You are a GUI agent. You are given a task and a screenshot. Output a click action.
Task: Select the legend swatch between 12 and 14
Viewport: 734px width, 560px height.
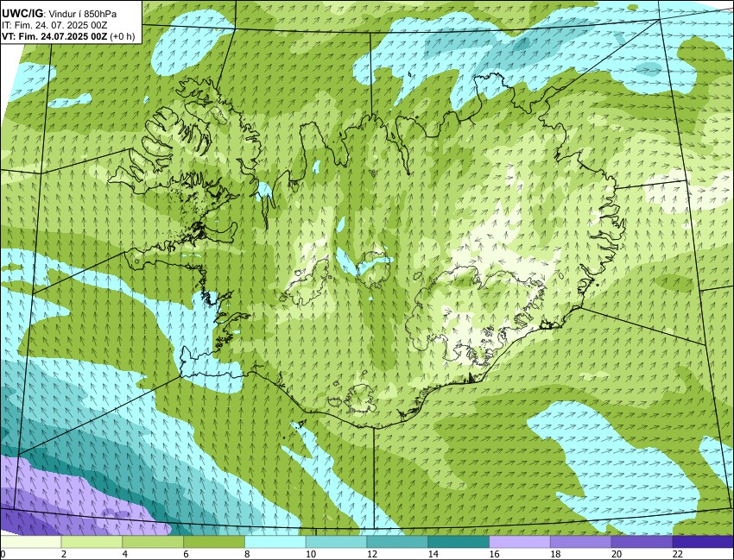[397, 542]
